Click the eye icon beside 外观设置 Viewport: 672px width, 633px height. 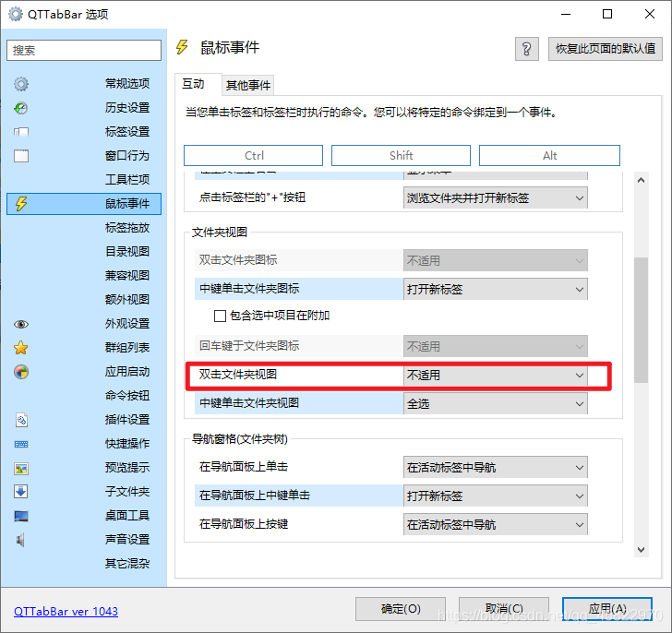pyautogui.click(x=21, y=324)
